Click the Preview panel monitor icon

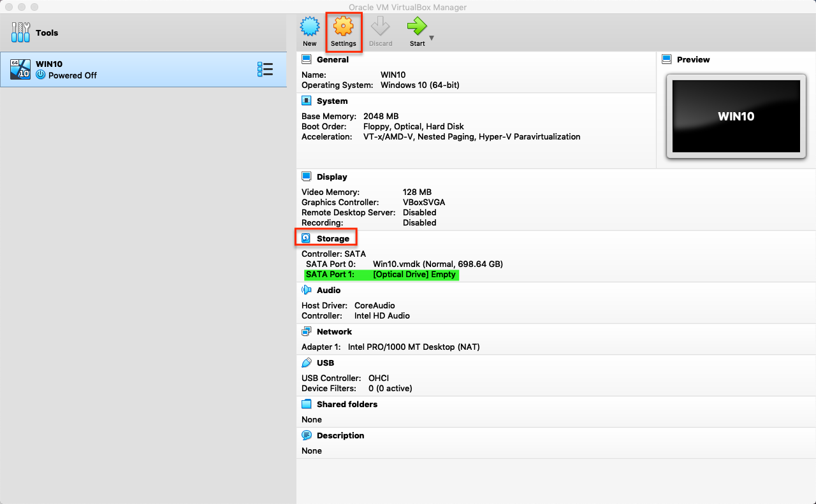[667, 59]
